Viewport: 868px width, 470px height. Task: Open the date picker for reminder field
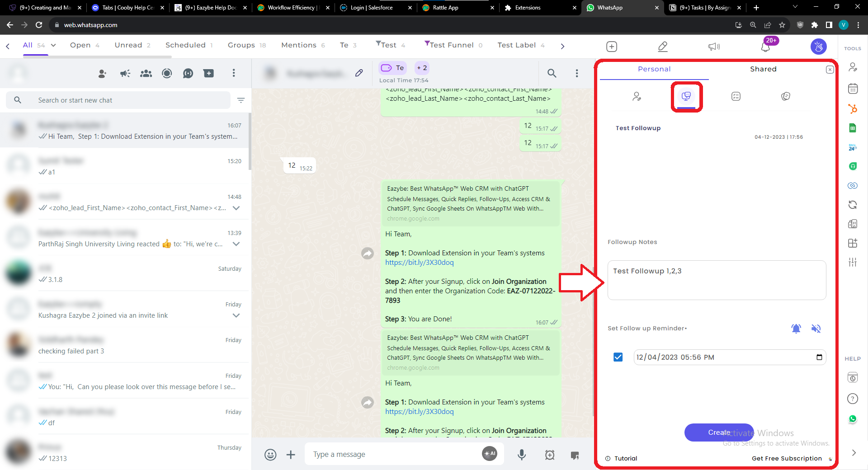click(x=819, y=357)
